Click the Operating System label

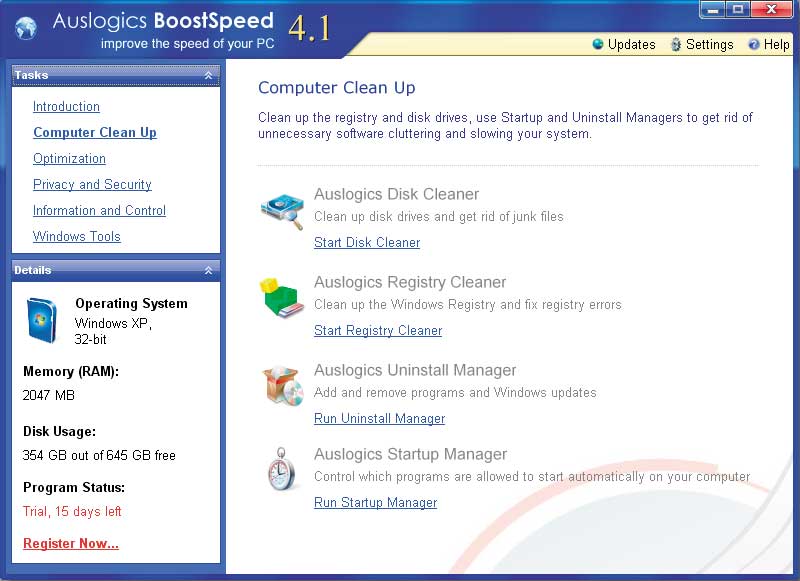point(131,304)
